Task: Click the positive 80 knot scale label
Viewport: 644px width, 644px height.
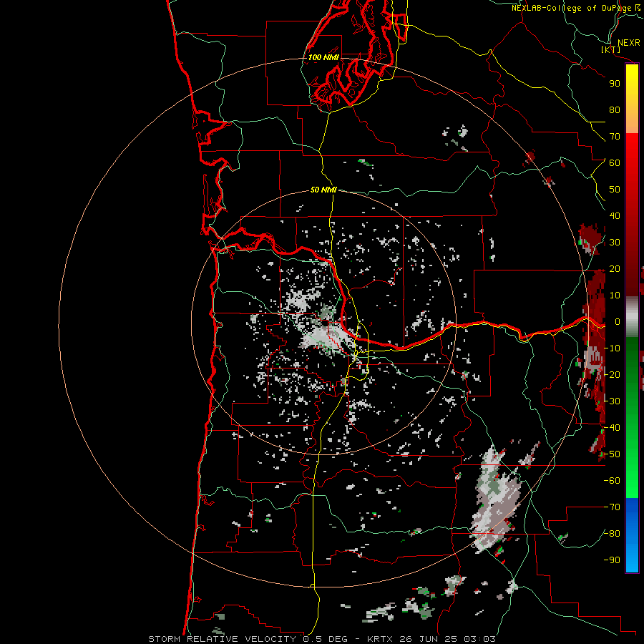Action: coord(615,110)
